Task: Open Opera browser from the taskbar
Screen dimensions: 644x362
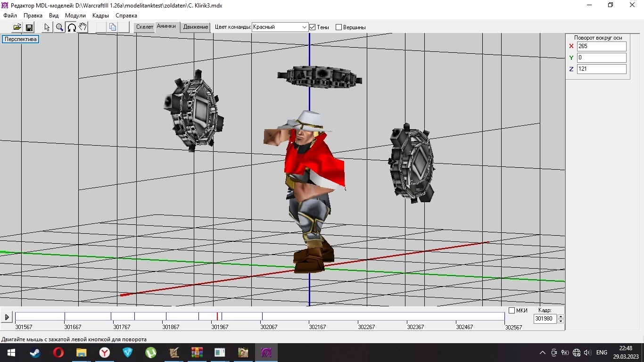Action: point(58,353)
